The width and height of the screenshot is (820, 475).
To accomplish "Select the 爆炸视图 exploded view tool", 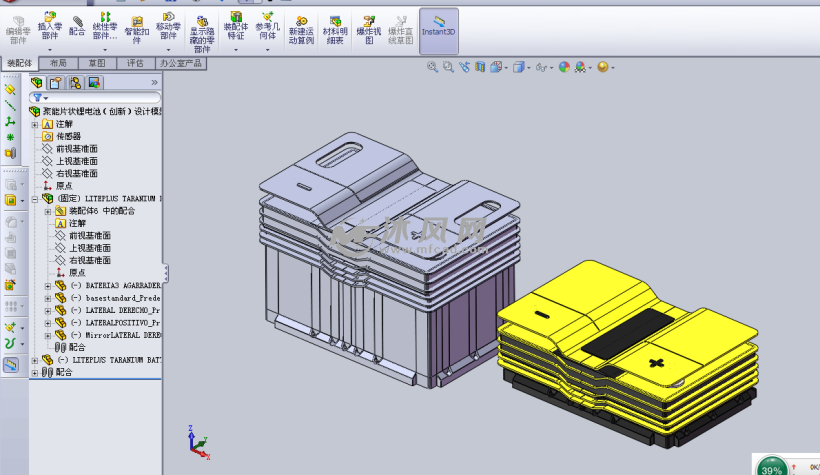I will 370,21.
